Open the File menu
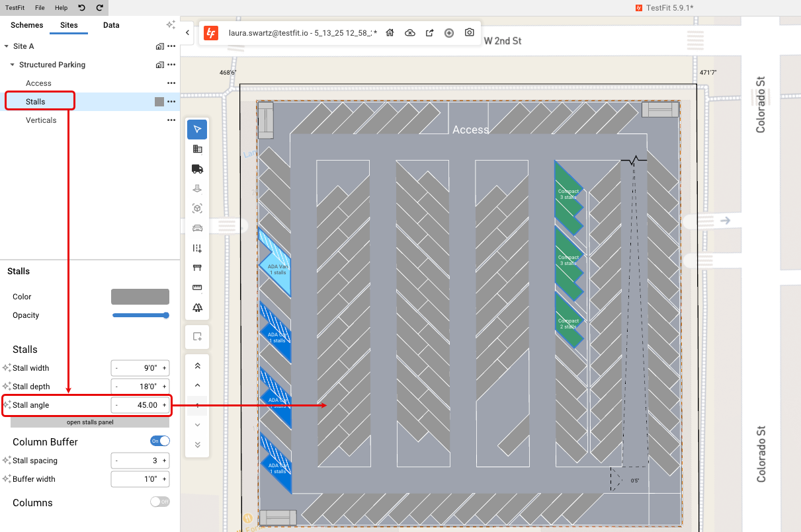 [x=40, y=8]
